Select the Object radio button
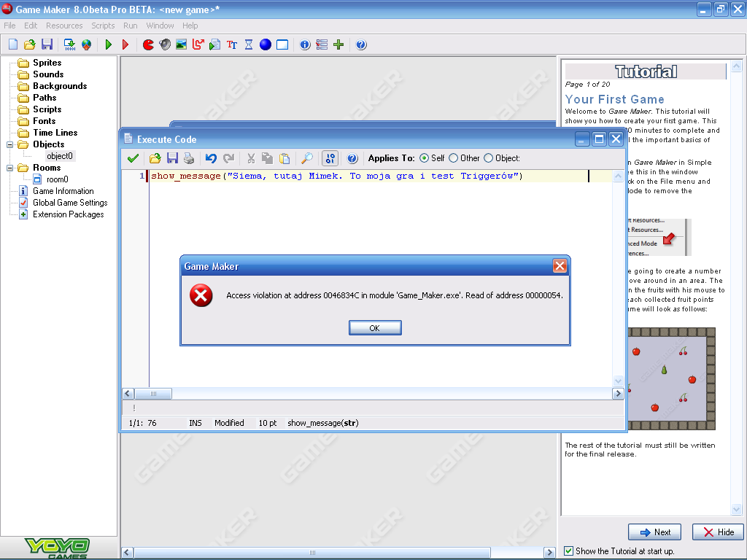Viewport: 747px width, 560px height. [x=489, y=158]
